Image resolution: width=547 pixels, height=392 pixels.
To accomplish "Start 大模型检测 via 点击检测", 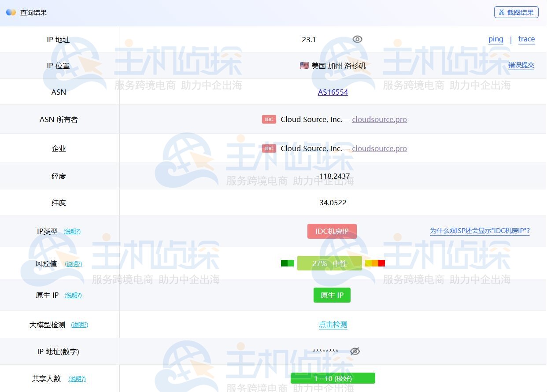I will (x=333, y=325).
